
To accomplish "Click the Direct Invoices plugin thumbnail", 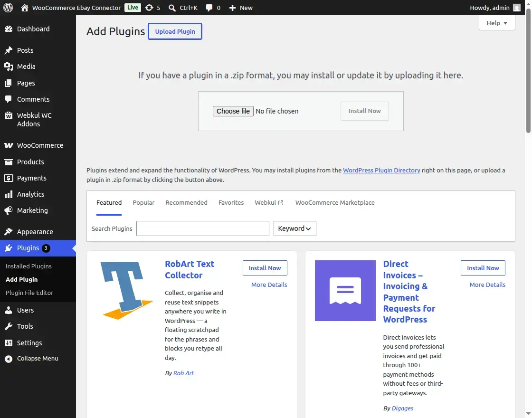I will coord(345,290).
